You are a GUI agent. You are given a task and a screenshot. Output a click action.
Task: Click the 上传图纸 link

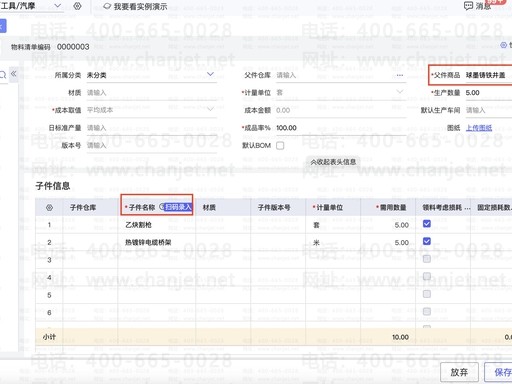tap(479, 128)
